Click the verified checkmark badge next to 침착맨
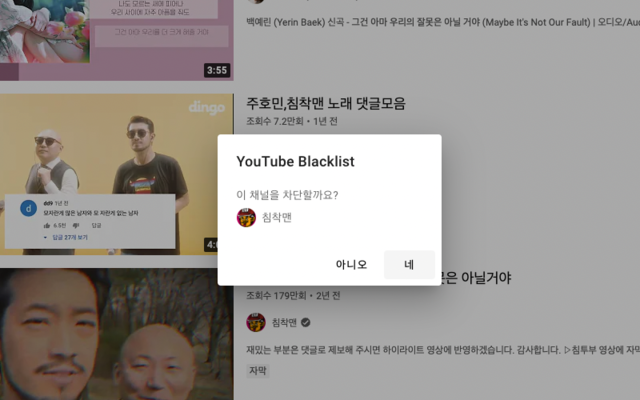Viewport: 640px width, 400px height. (306, 322)
